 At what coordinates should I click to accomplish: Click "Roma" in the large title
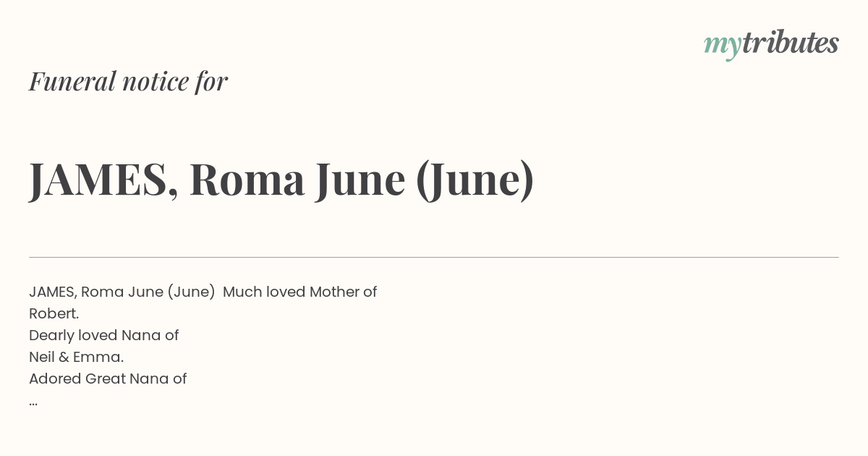[247, 180]
